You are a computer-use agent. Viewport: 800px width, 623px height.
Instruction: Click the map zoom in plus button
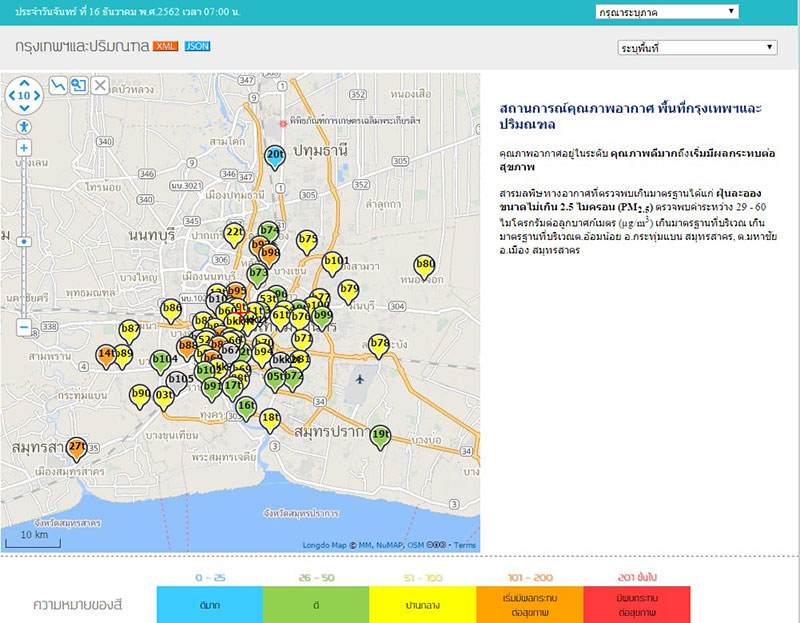coord(24,148)
